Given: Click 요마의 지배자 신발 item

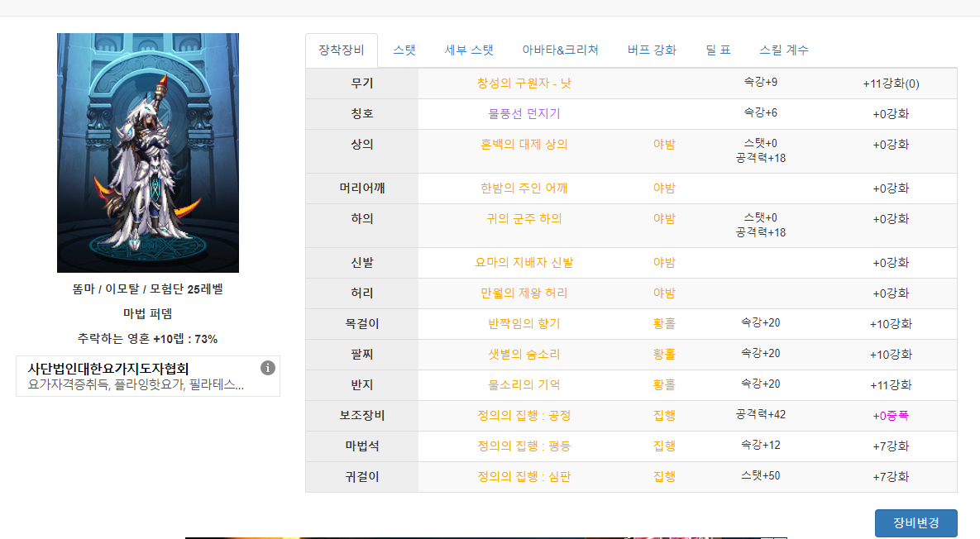Looking at the screenshot, I should click(523, 262).
